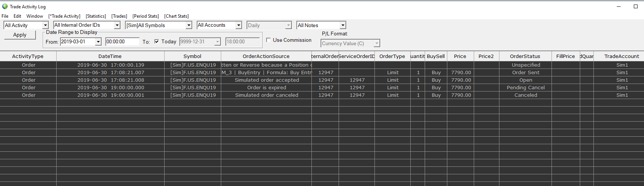Screen dimensions: 644x186
Task: Click the datetime 2019-06-30 19:00:00.001 cell
Action: click(x=111, y=95)
